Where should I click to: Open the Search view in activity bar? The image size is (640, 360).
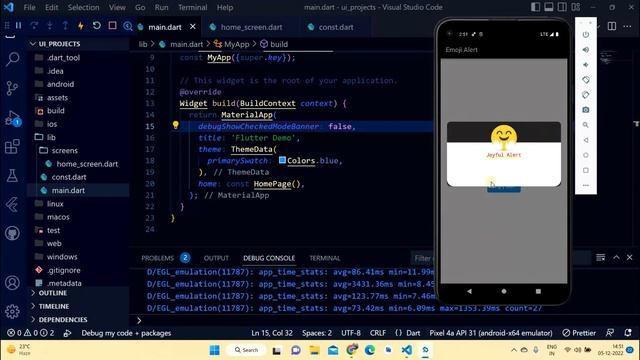point(12,59)
